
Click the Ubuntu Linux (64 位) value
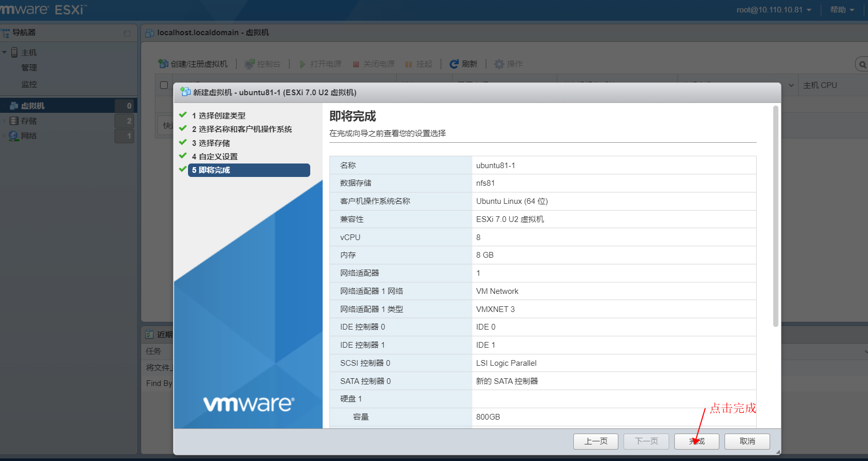[512, 201]
